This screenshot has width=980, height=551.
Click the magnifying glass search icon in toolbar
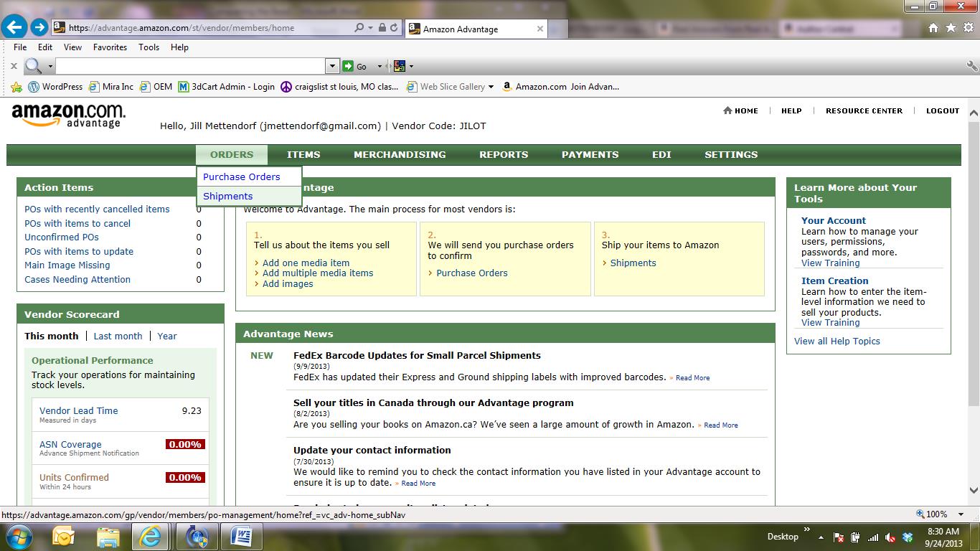(33, 66)
